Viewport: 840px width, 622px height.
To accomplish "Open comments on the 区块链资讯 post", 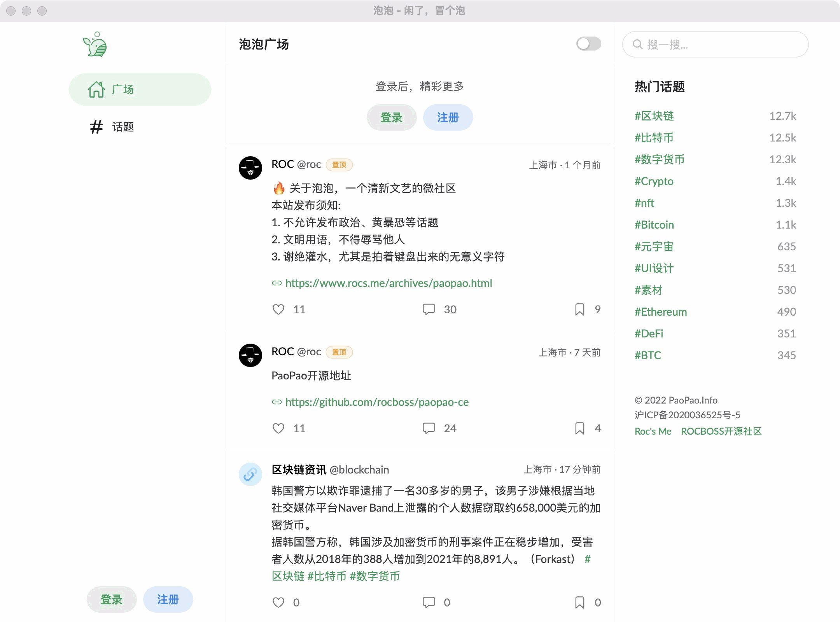I will click(x=429, y=603).
